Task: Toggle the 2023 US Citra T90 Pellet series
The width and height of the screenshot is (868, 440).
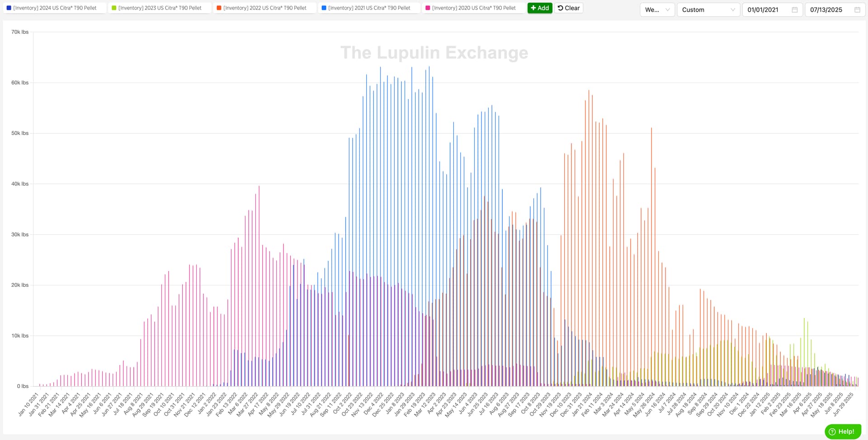Action: click(160, 8)
